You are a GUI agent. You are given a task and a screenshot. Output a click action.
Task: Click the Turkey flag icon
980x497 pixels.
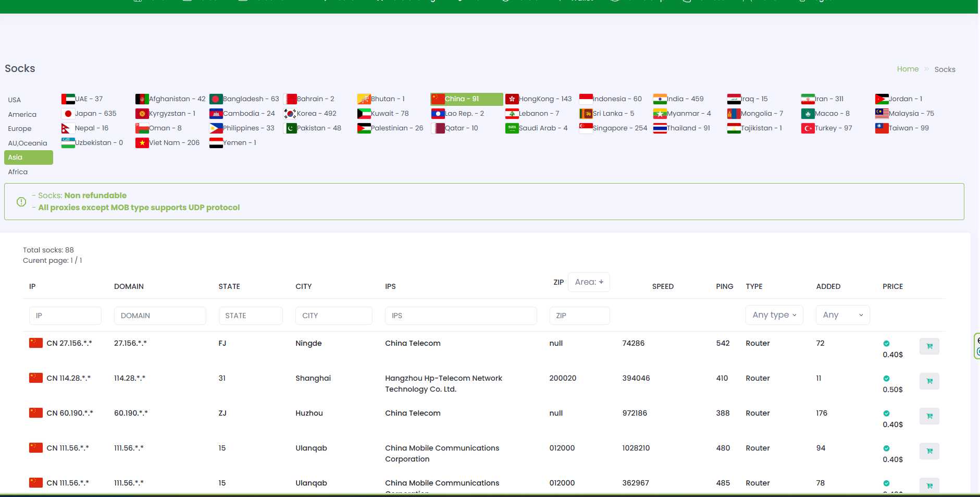(x=808, y=128)
